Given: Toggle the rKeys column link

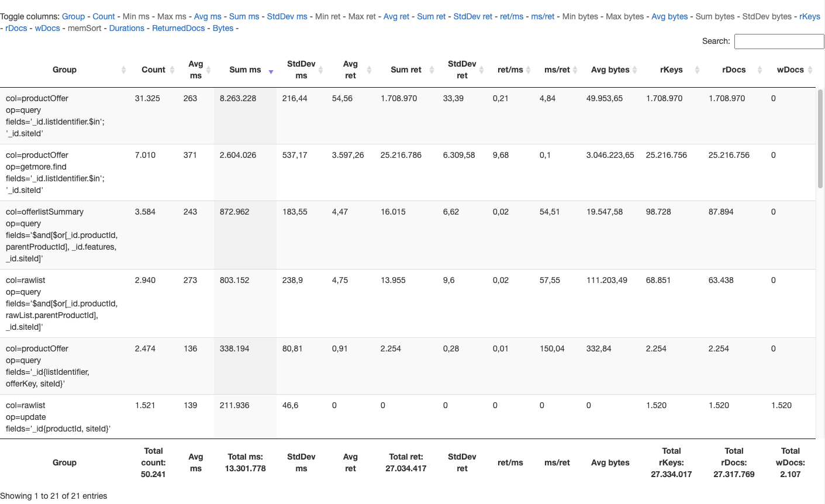Looking at the screenshot, I should (810, 16).
